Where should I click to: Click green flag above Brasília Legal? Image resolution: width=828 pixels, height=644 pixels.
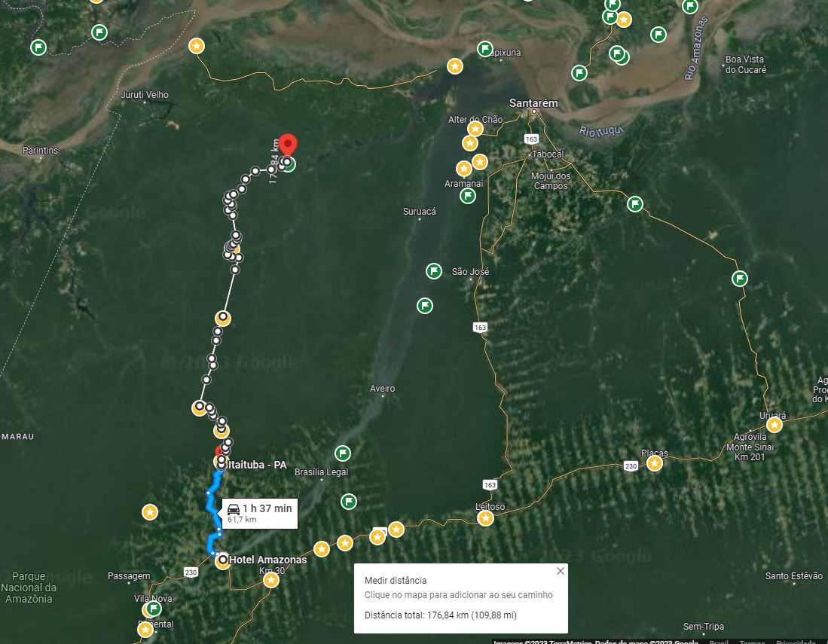point(343,453)
